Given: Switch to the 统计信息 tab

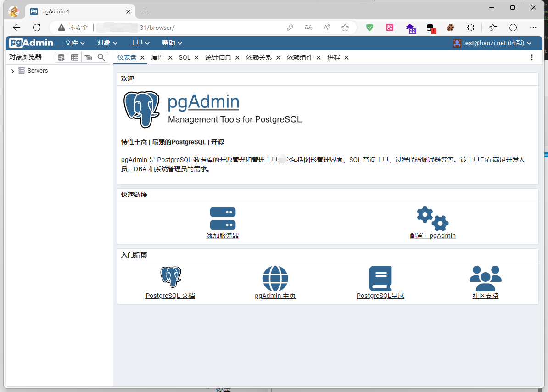Looking at the screenshot, I should 218,57.
